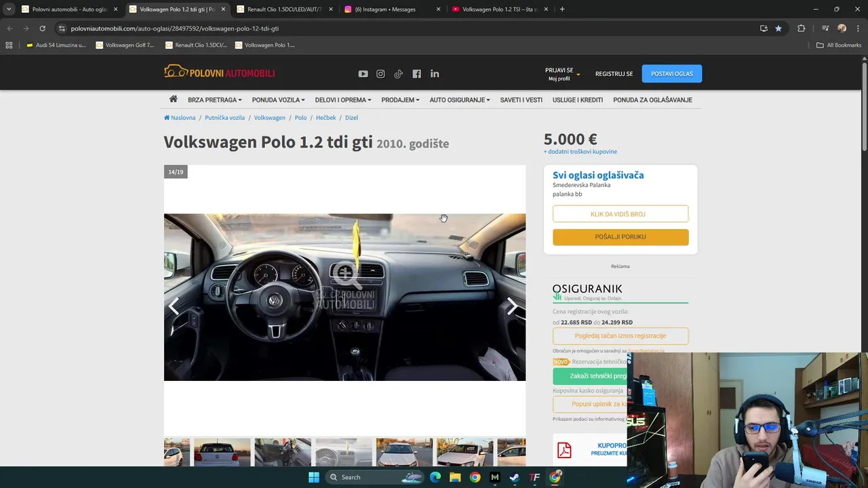Open Naslovna breadcrumb link
The width and height of the screenshot is (868, 488).
click(180, 118)
